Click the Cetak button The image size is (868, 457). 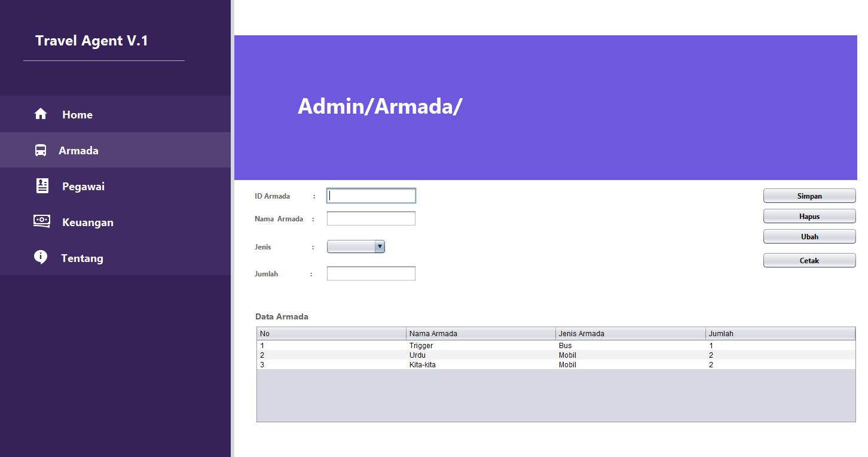click(x=809, y=261)
